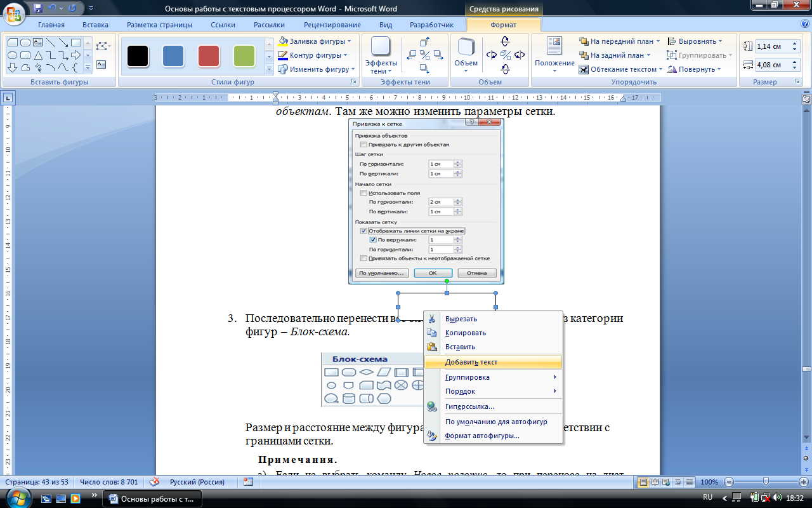
Task: Click Страница: 43 из 53 in status bar
Action: click(37, 482)
